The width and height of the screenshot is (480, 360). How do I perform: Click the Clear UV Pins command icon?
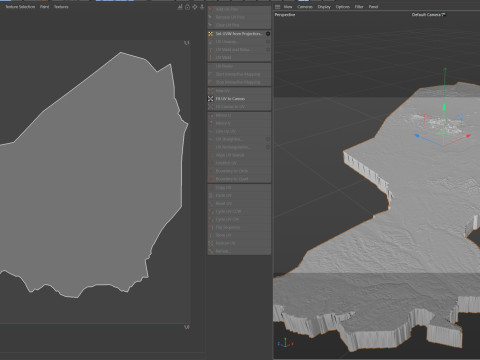point(210,25)
